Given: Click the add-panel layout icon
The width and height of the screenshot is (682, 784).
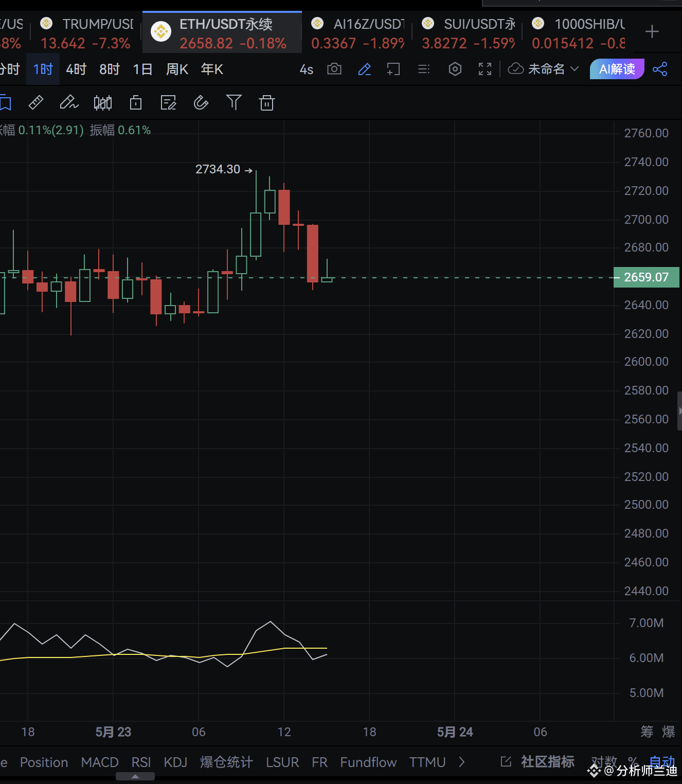Looking at the screenshot, I should click(x=393, y=69).
